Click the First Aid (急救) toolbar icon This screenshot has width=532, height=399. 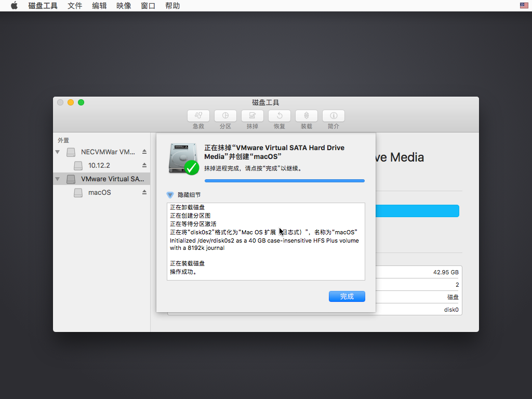click(198, 116)
